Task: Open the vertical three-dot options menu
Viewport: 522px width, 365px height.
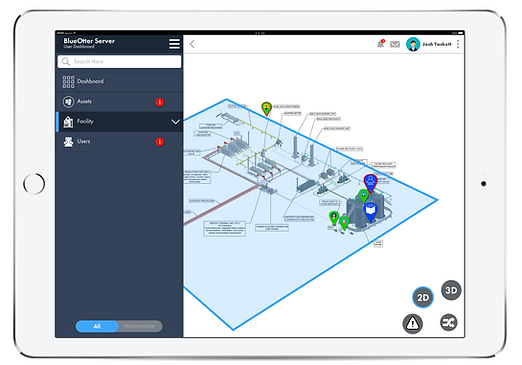Action: pyautogui.click(x=458, y=44)
